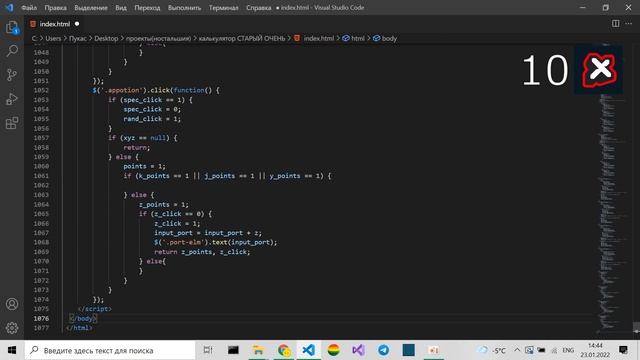Open the Source Control view
This screenshot has height=360, width=640.
12,75
